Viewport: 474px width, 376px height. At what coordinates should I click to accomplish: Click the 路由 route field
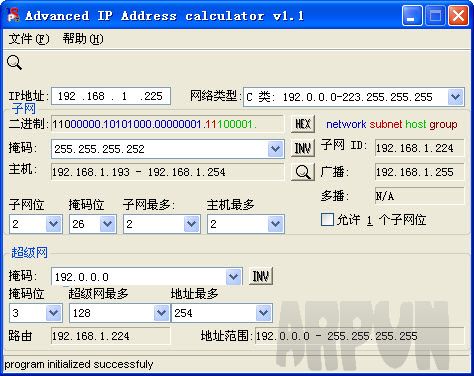tap(111, 336)
